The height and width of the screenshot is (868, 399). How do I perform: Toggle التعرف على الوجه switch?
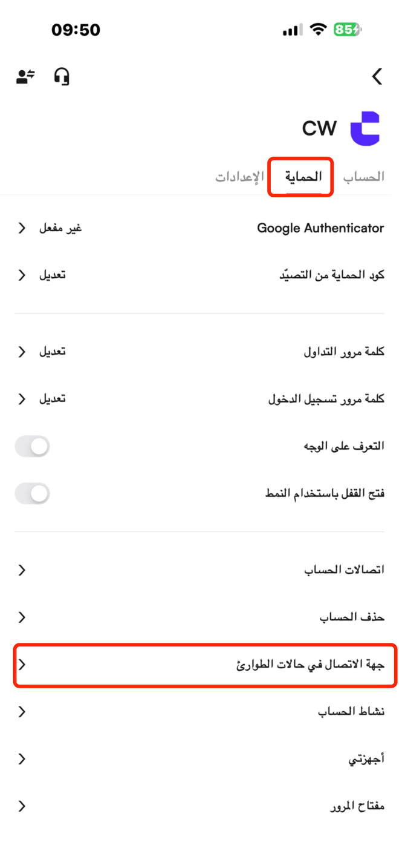coord(32,447)
